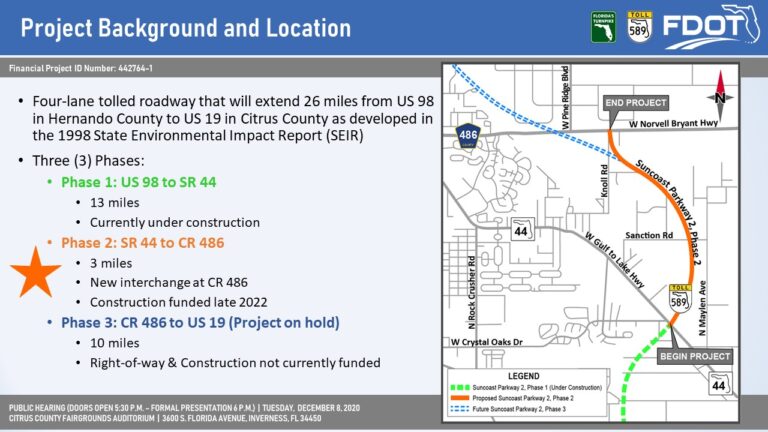Viewport: 768px width, 432px height.
Task: Click the Phase 2: SR 44 to CR 486 heading
Action: (x=143, y=243)
